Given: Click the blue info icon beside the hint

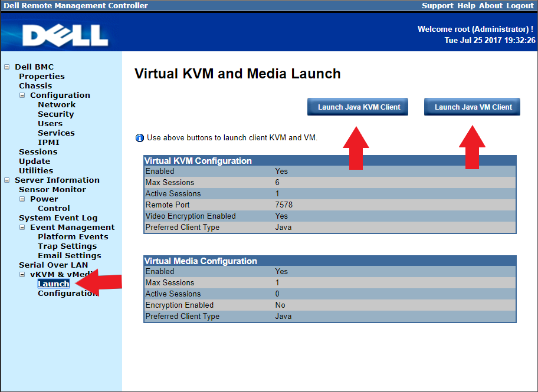Looking at the screenshot, I should pos(140,138).
